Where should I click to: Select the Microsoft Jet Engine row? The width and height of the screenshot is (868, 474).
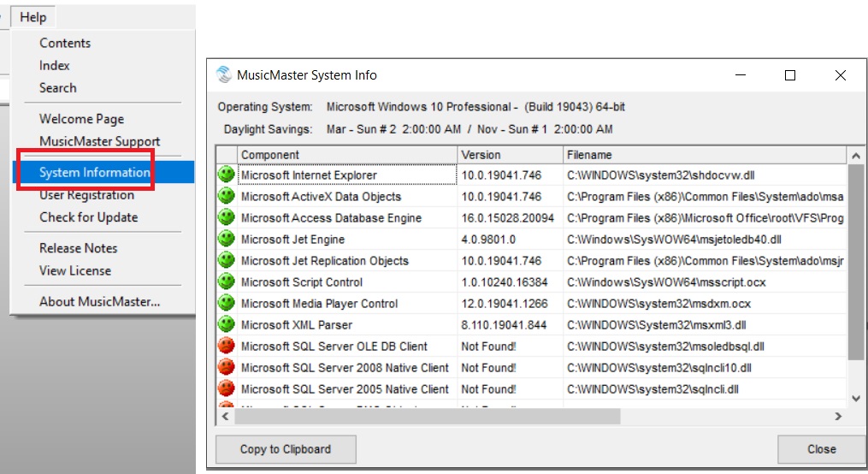531,240
